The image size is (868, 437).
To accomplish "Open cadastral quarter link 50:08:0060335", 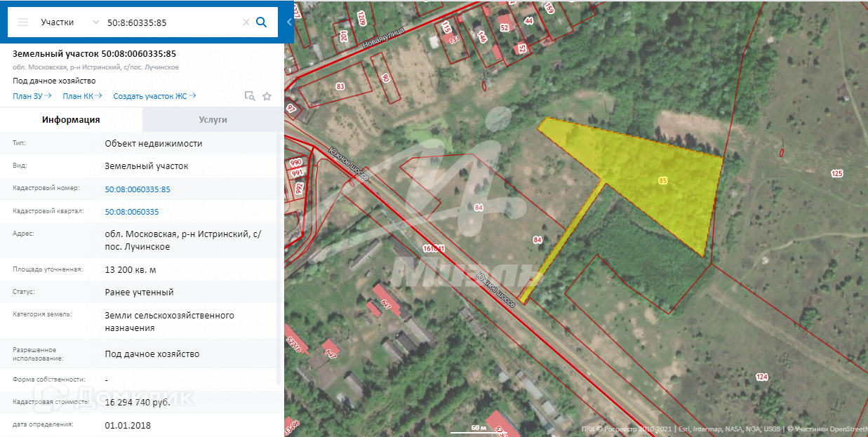I will pyautogui.click(x=132, y=212).
